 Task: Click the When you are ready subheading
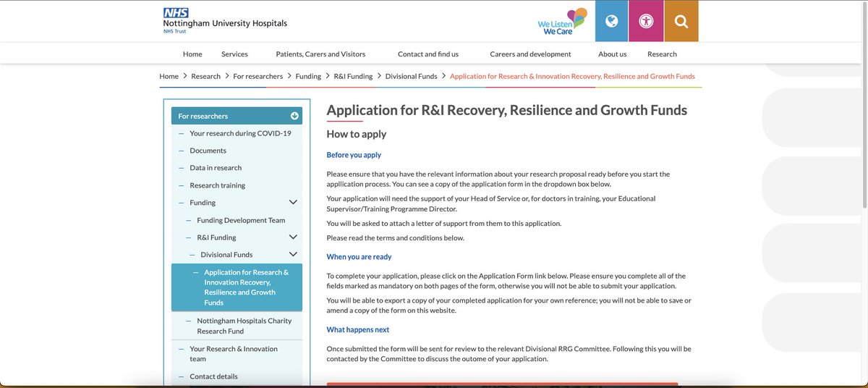click(x=359, y=257)
